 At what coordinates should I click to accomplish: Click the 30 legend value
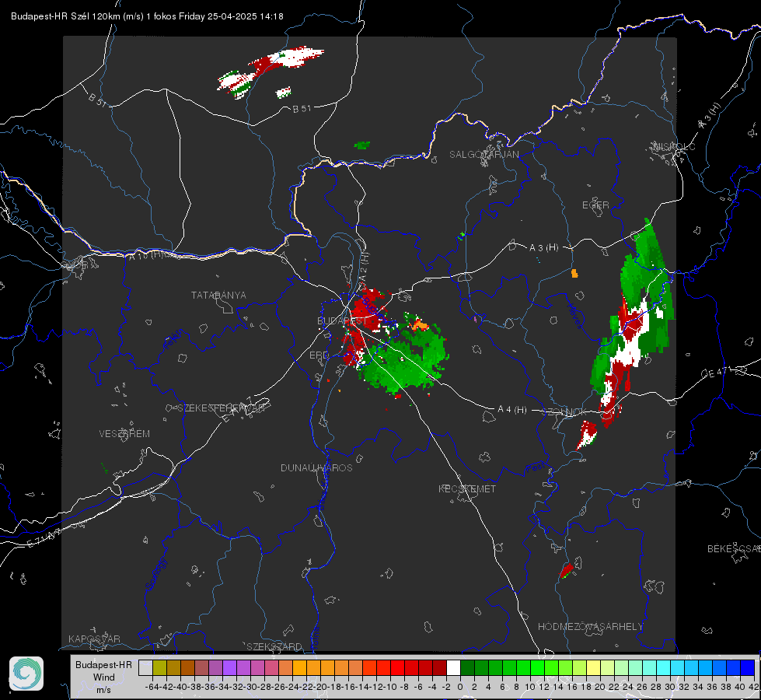[670, 687]
